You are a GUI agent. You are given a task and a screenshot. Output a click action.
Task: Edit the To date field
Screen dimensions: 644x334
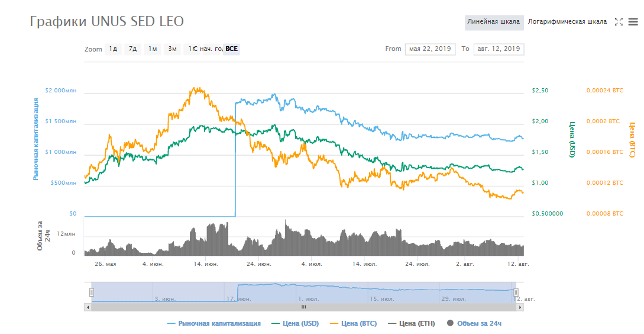499,49
